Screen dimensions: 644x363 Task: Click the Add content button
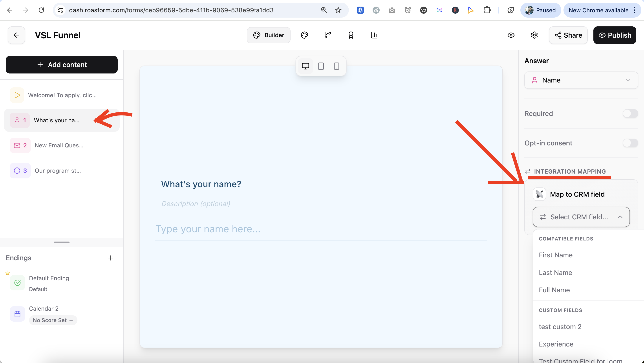point(62,65)
